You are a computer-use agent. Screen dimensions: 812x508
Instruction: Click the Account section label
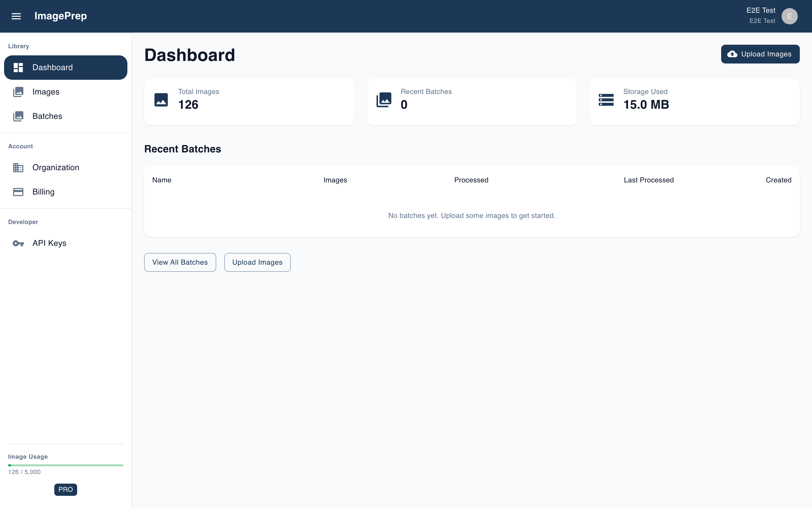[21, 147]
